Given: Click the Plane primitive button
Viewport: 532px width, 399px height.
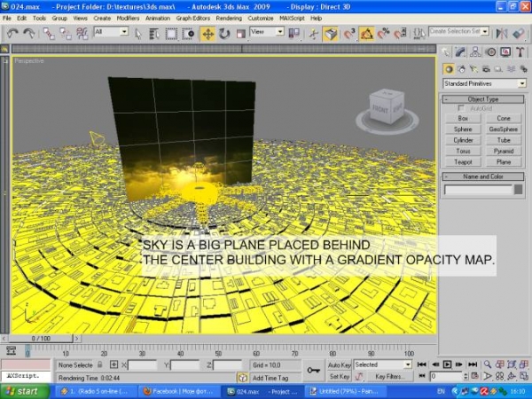Looking at the screenshot, I should (x=504, y=162).
